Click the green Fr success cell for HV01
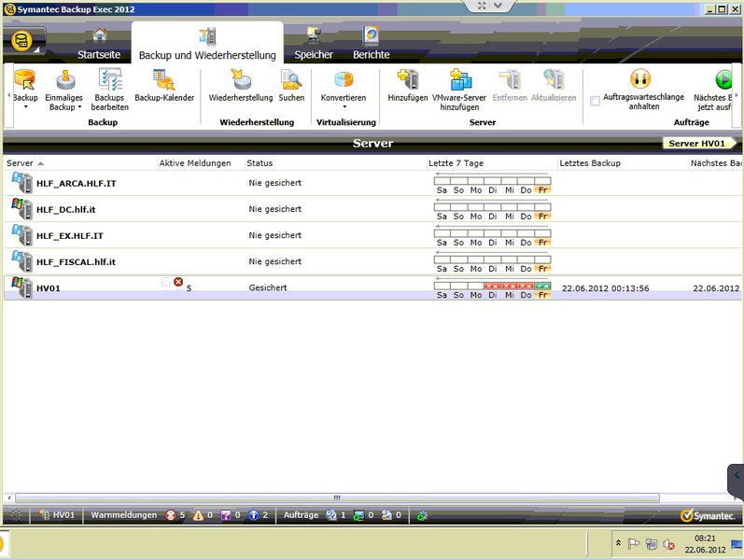744x560 pixels. coord(542,287)
